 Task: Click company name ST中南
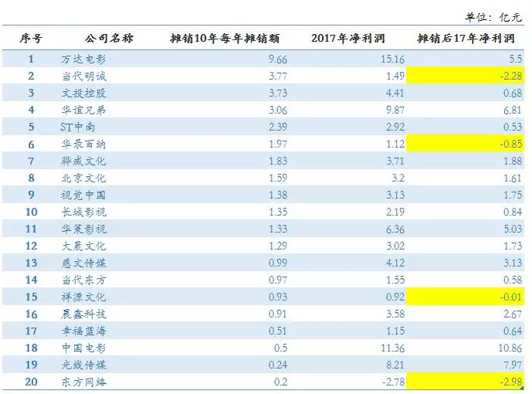tap(78, 127)
